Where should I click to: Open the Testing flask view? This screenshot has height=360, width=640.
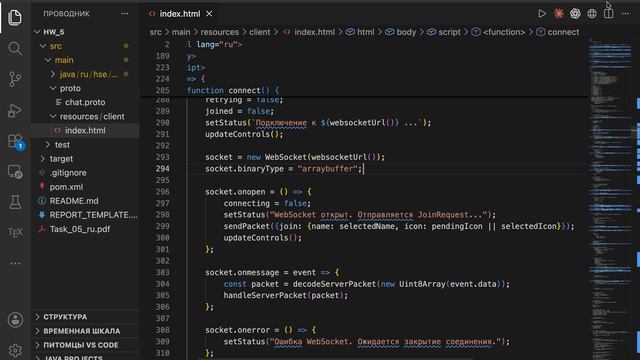15,202
